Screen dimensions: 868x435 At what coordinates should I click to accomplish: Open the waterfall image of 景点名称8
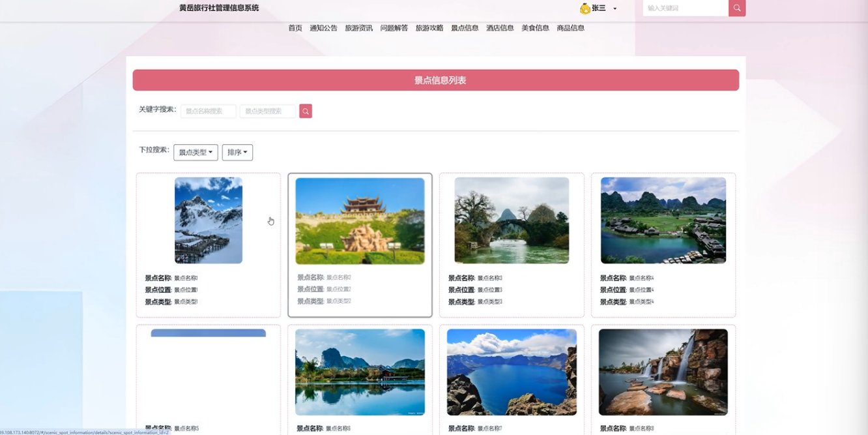663,372
